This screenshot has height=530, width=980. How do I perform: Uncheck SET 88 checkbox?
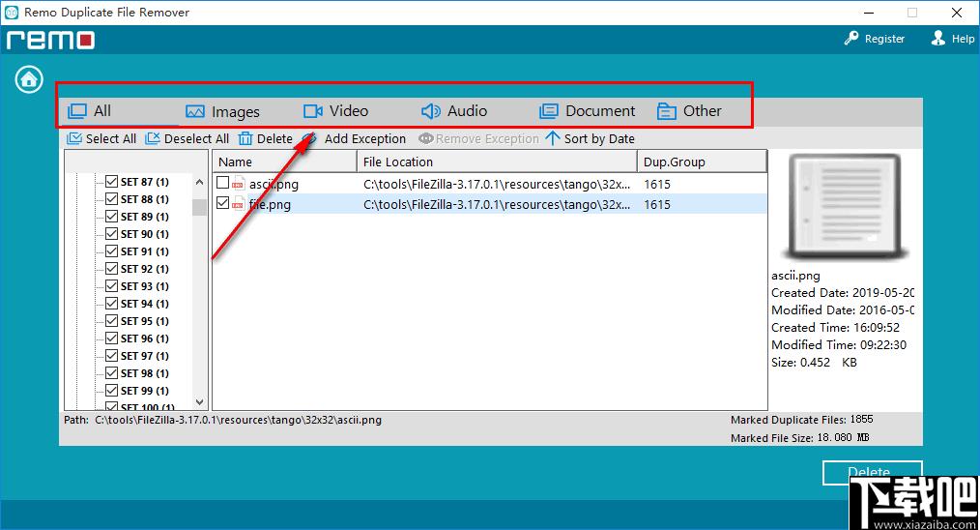coord(112,199)
